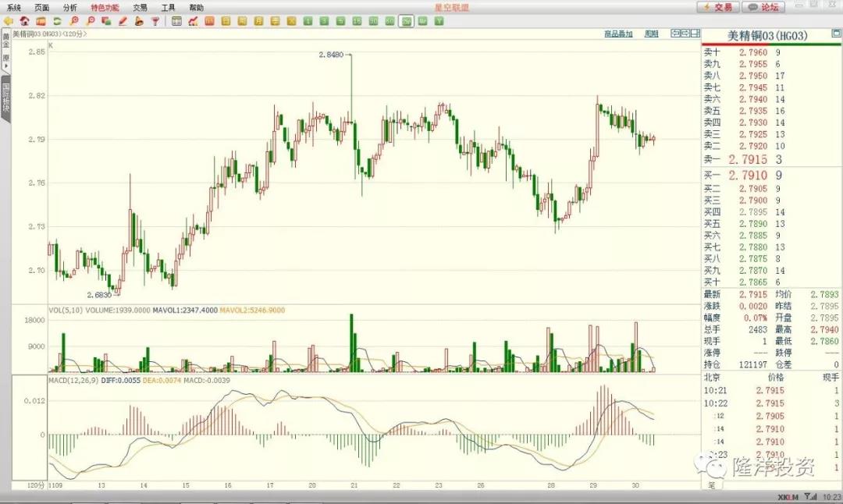Select the 国际板块 side tab
Viewport: 843px width, 504px height.
pos(6,98)
